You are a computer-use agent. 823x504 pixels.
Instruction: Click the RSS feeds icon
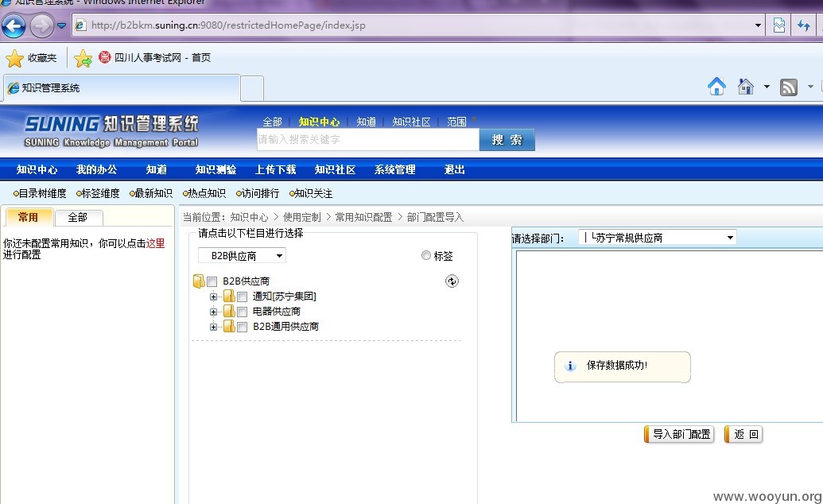(x=788, y=87)
